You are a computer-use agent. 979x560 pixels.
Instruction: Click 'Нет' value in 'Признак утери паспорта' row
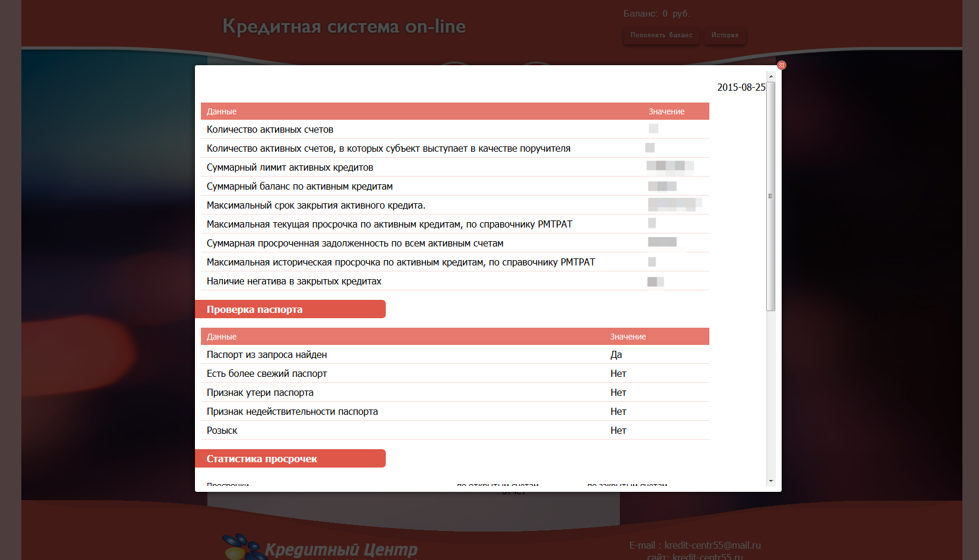click(618, 392)
